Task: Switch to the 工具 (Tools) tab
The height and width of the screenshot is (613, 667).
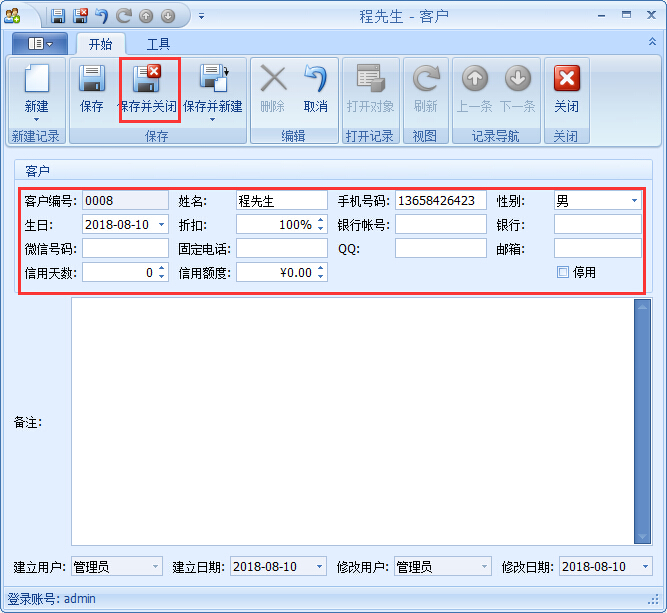Action: pyautogui.click(x=158, y=44)
